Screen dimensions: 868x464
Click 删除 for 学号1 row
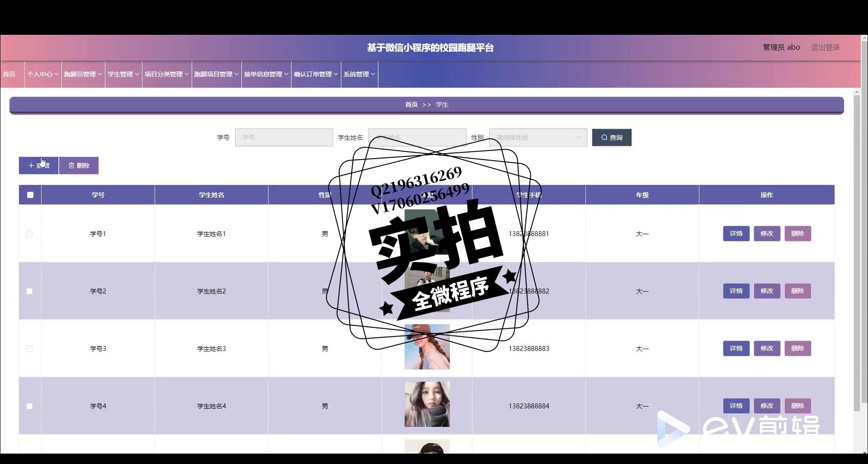coord(797,234)
